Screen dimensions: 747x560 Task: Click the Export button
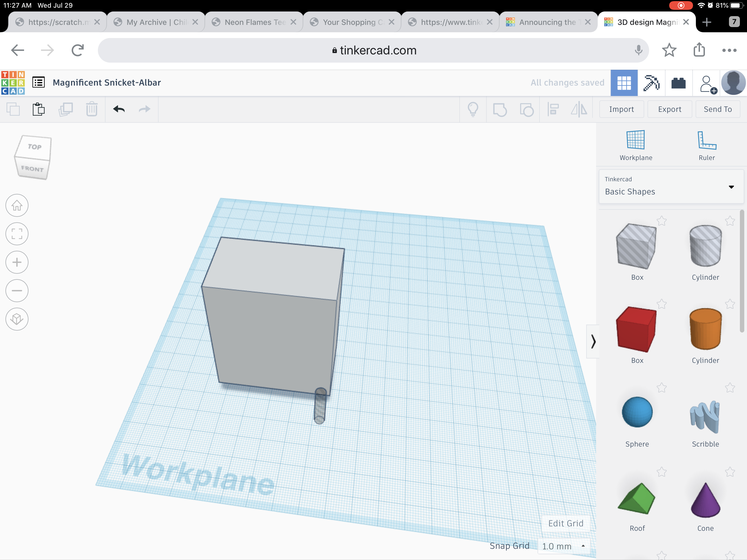tap(669, 109)
